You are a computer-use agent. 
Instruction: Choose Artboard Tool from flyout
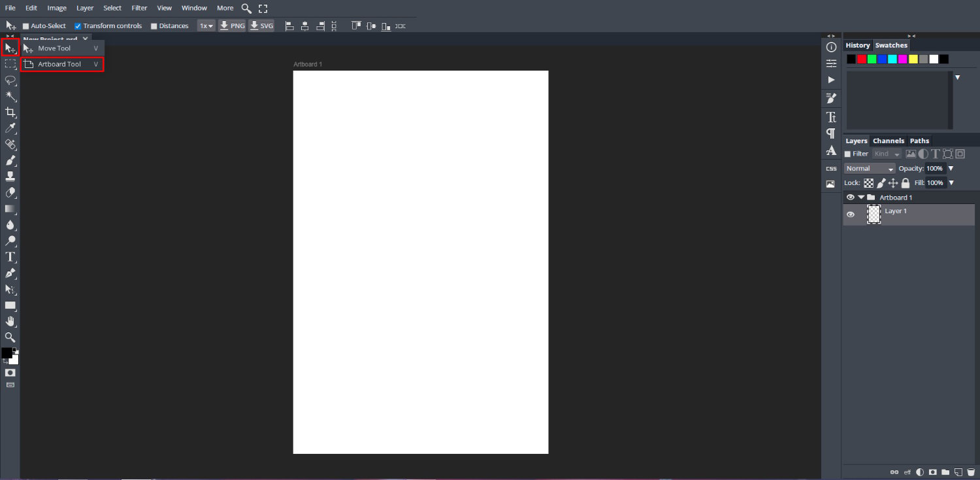pos(62,64)
